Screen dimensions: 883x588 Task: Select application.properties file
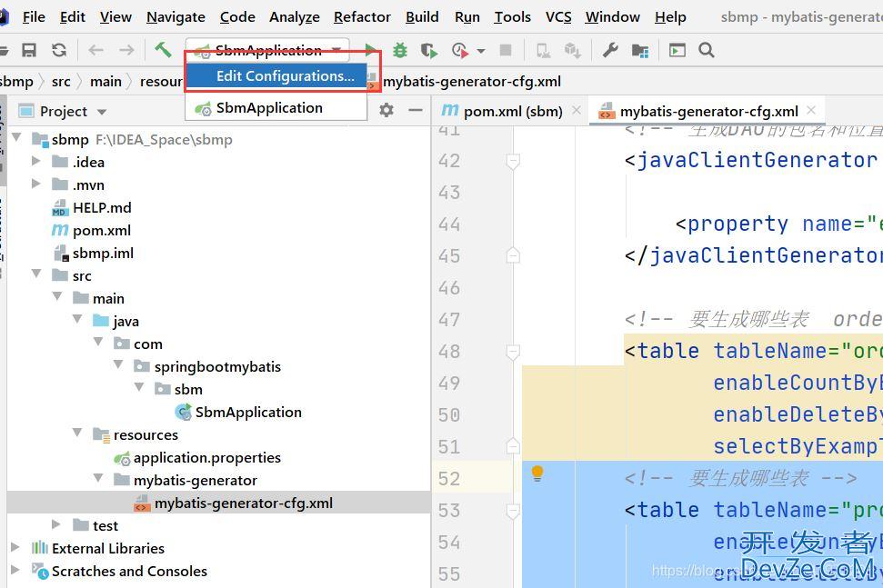(206, 457)
